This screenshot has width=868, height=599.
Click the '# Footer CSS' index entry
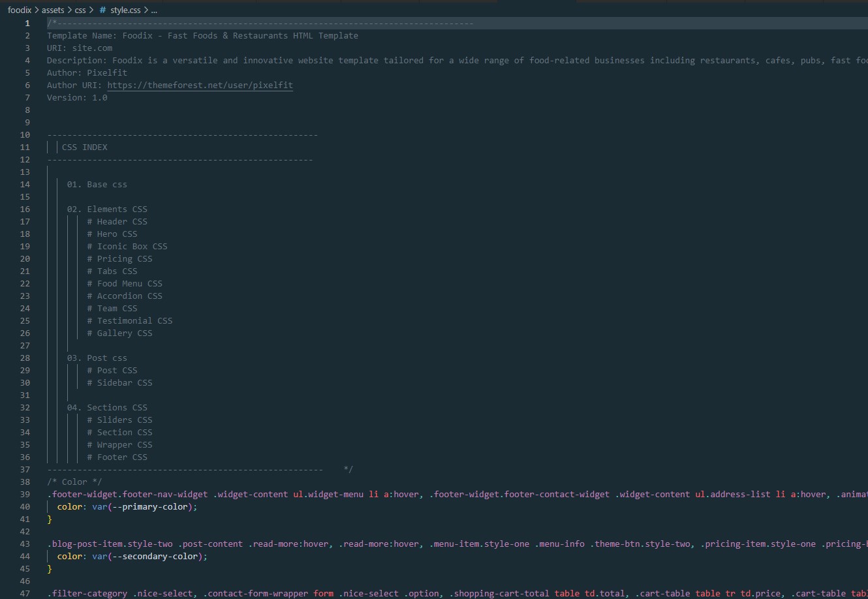(x=117, y=457)
